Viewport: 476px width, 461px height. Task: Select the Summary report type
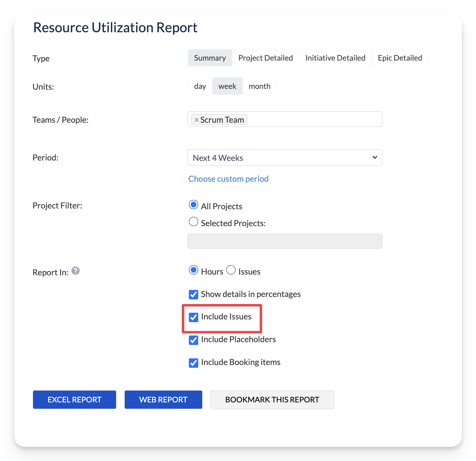[x=210, y=58]
